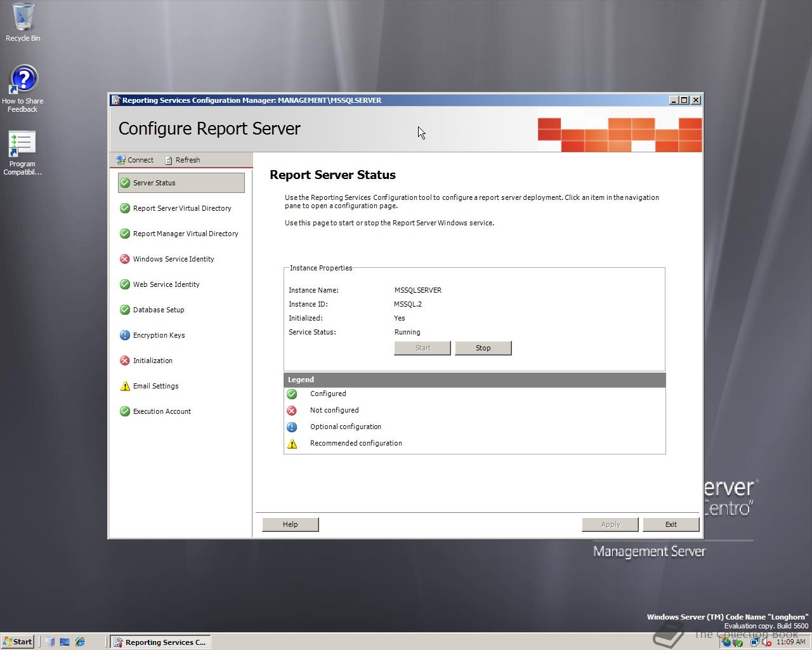The width and height of the screenshot is (812, 650).
Task: Select Server Status in navigation pane
Action: point(181,183)
